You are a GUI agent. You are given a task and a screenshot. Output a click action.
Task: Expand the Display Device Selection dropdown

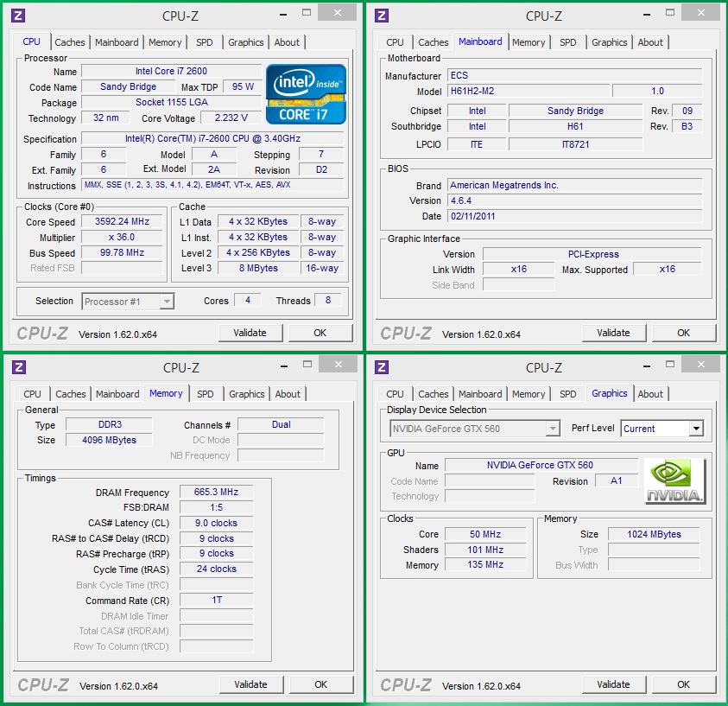[x=553, y=429]
